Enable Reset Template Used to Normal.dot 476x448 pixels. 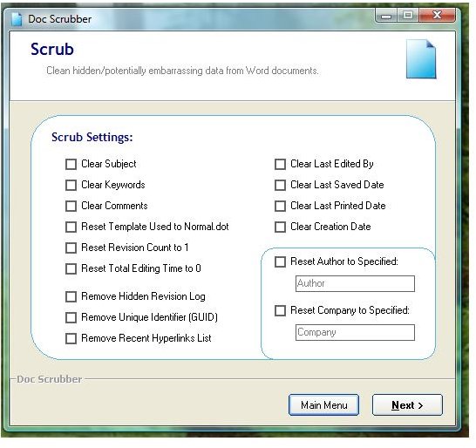(71, 227)
